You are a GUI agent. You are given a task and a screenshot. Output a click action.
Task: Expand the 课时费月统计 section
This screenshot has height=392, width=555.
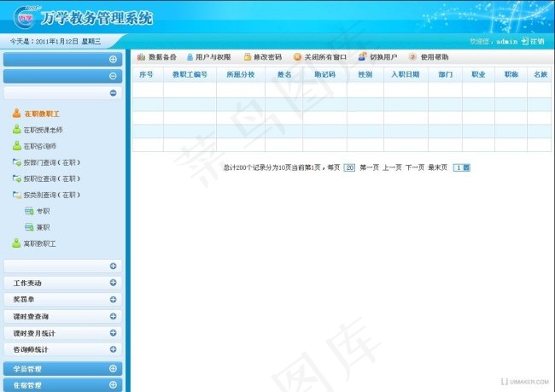coord(113,333)
